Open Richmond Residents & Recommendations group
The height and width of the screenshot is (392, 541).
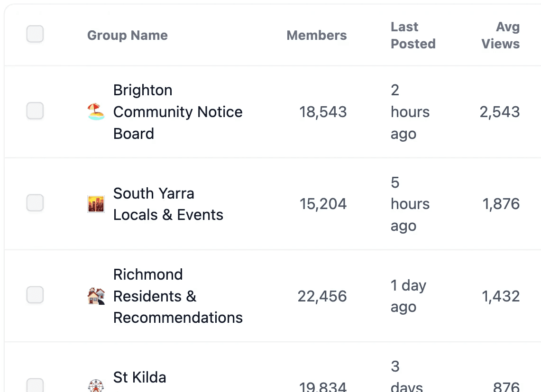pyautogui.click(x=177, y=296)
